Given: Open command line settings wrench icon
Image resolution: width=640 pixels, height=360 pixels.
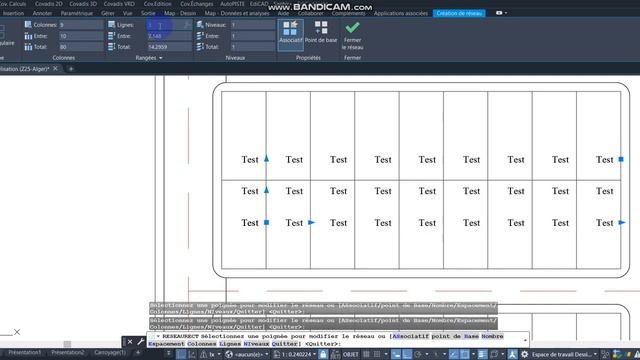Looking at the screenshot, I should (x=140, y=342).
